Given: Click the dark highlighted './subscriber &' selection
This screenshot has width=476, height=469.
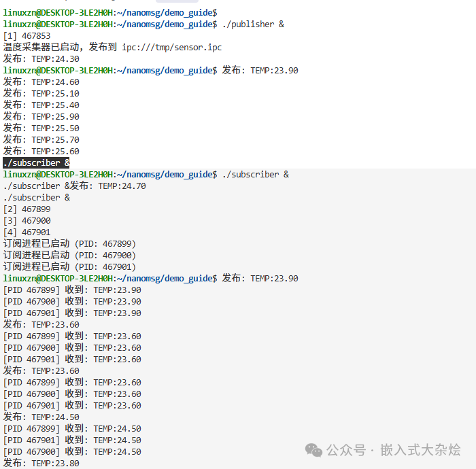Looking at the screenshot, I should coord(37,162).
